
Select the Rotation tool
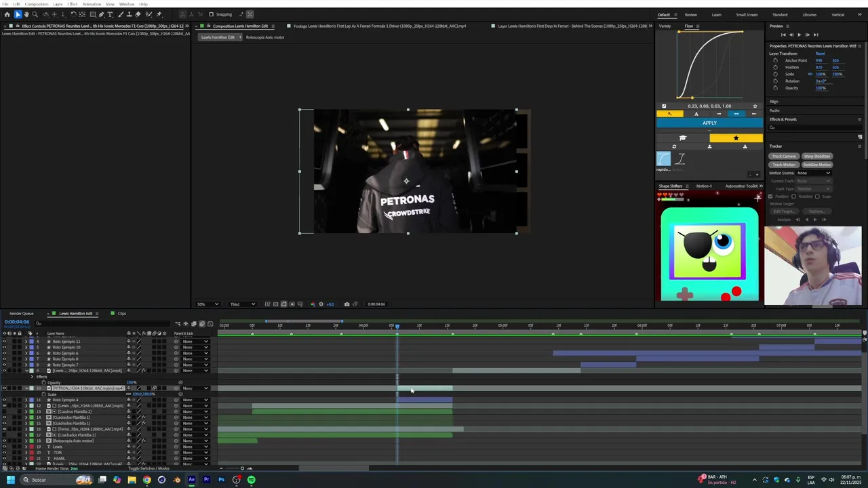click(x=73, y=14)
